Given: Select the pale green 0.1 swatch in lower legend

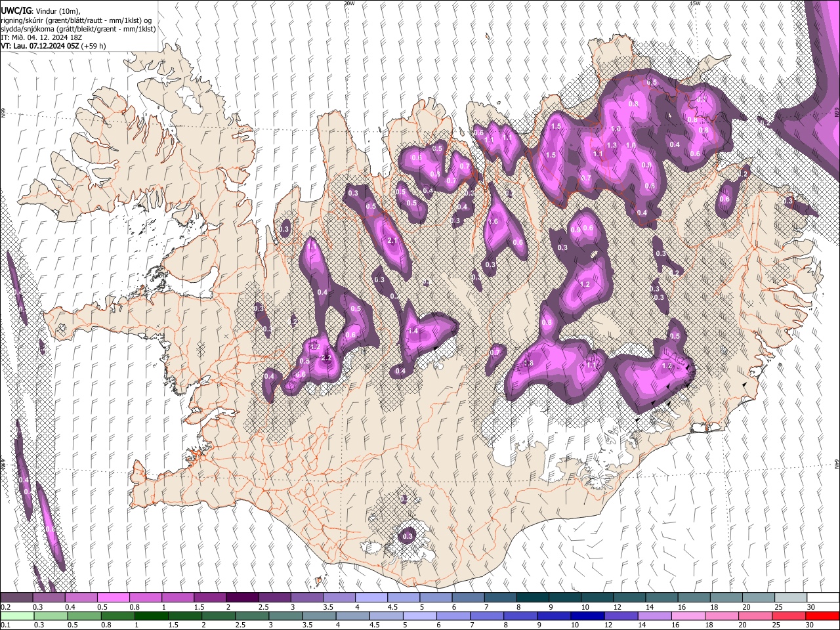Looking at the screenshot, I should click(x=16, y=616).
